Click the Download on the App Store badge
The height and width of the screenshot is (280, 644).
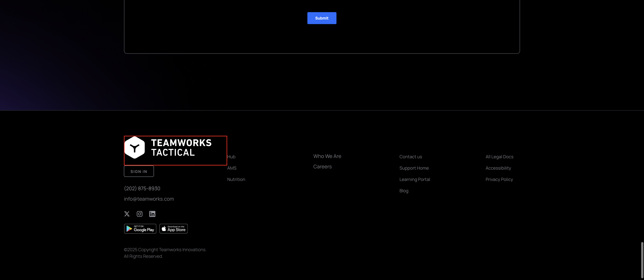(174, 228)
